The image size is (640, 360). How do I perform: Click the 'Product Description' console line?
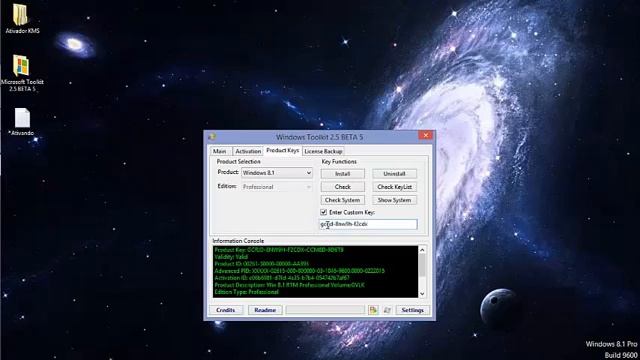290,285
